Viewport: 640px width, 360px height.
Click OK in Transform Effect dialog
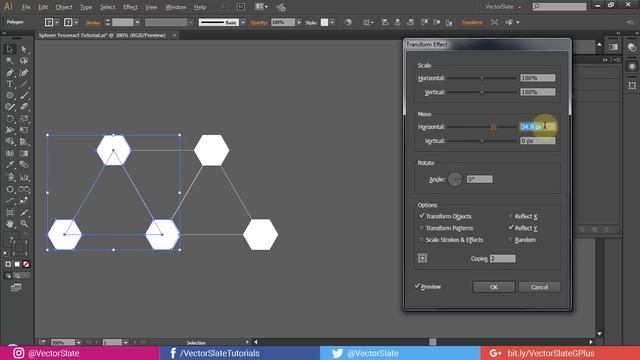click(493, 287)
